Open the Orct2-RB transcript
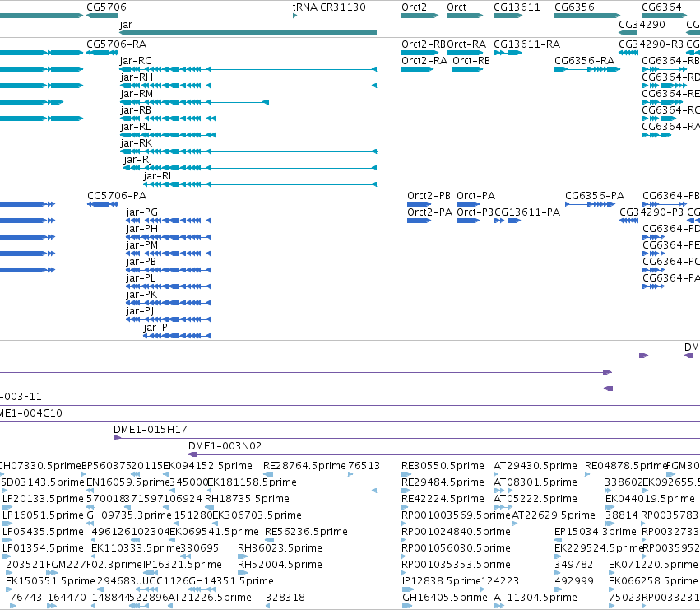The image size is (700, 610). 420,53
